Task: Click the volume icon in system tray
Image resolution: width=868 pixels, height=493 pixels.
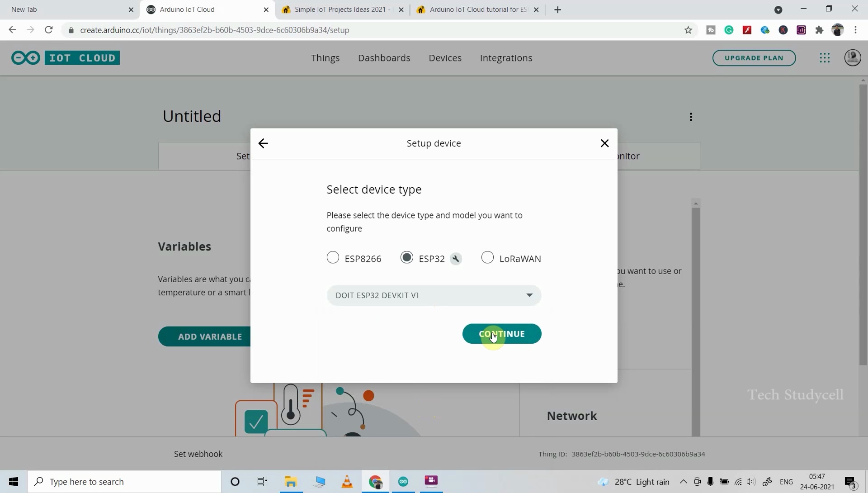Action: coord(751,482)
